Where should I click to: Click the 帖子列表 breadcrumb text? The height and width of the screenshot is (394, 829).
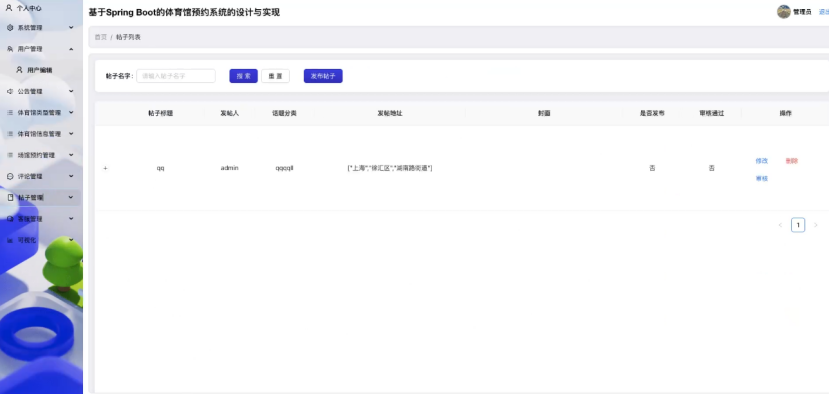[128, 37]
